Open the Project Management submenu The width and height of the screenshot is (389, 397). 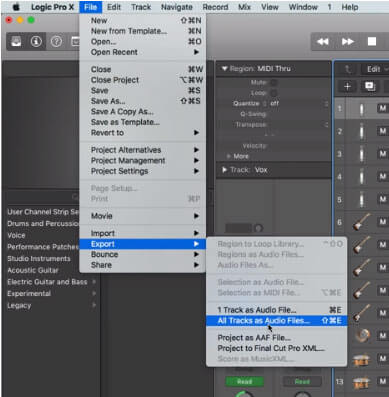pyautogui.click(x=143, y=161)
